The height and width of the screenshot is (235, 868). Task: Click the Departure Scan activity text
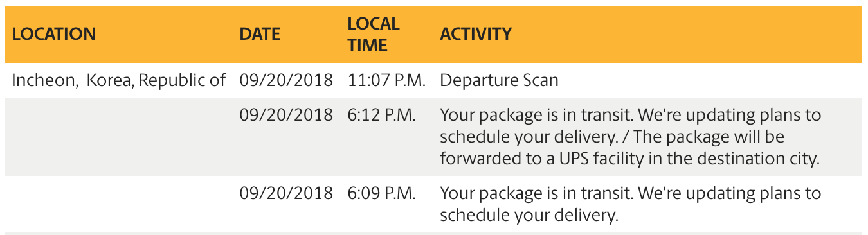[499, 80]
